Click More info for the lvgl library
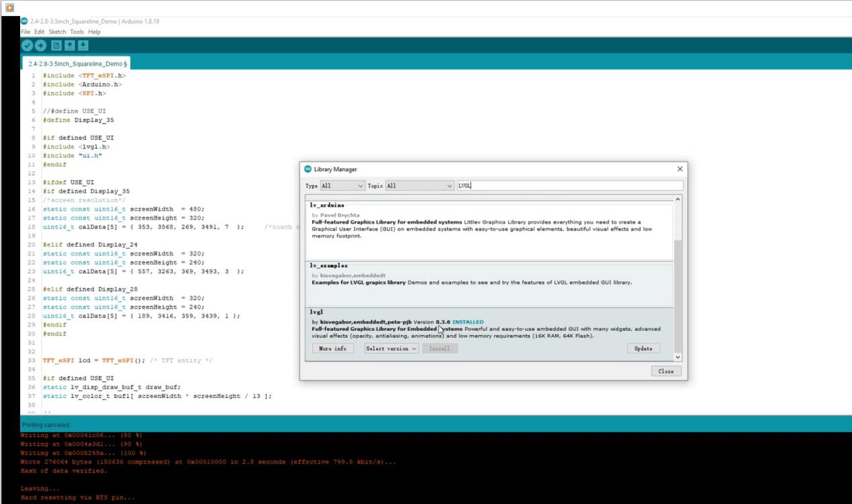The height and width of the screenshot is (504, 852). (333, 348)
